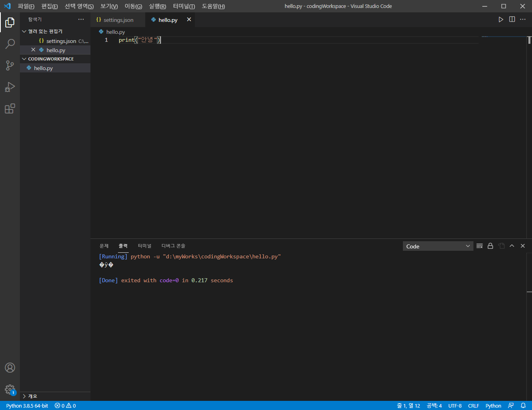
Task: Click the feedback icon in status bar
Action: 511,406
